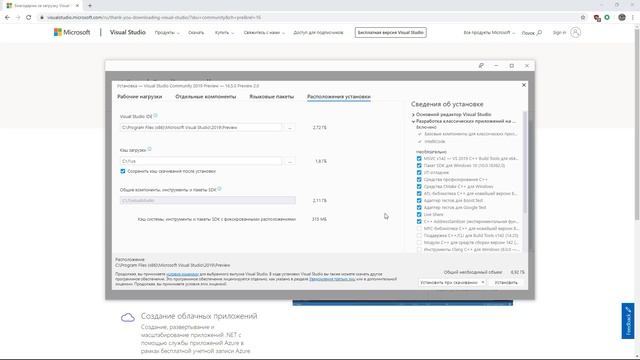Click Доступ для подписчиков nav item
640x360 pixels.
pos(318,33)
